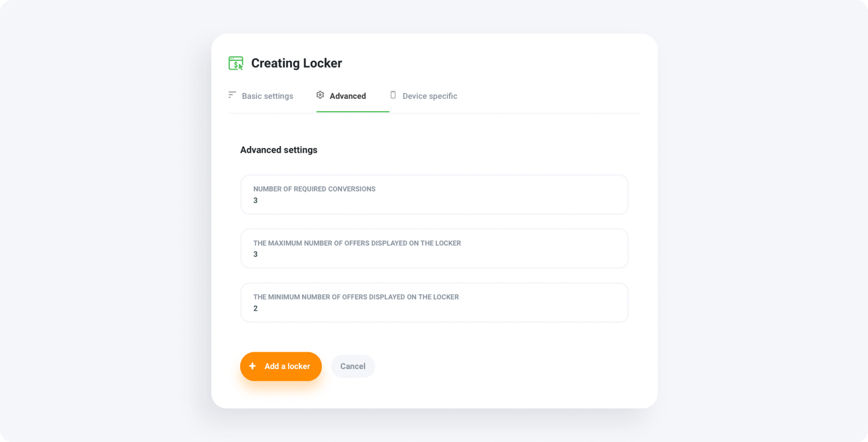868x442 pixels.
Task: Select the Advanced tab
Action: 347,96
